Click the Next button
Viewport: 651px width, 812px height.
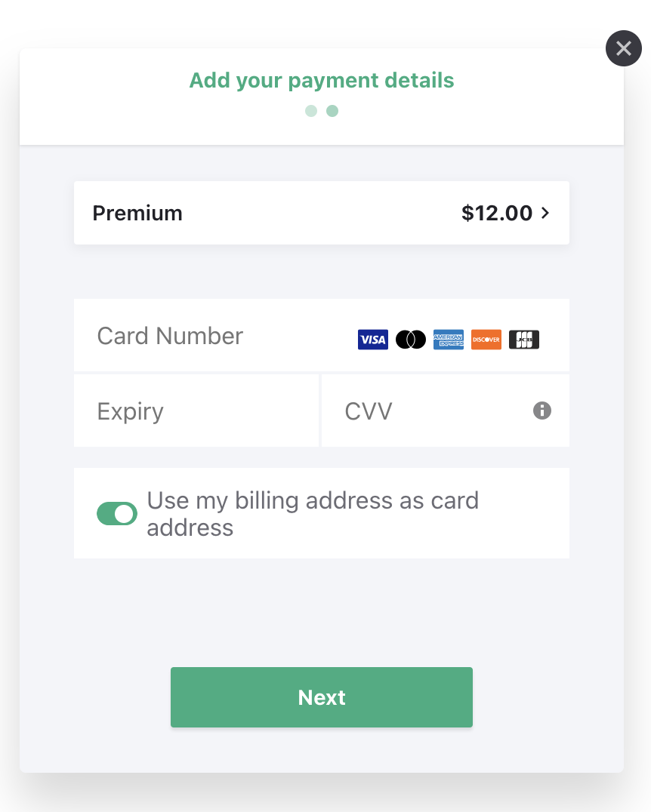[x=322, y=697]
